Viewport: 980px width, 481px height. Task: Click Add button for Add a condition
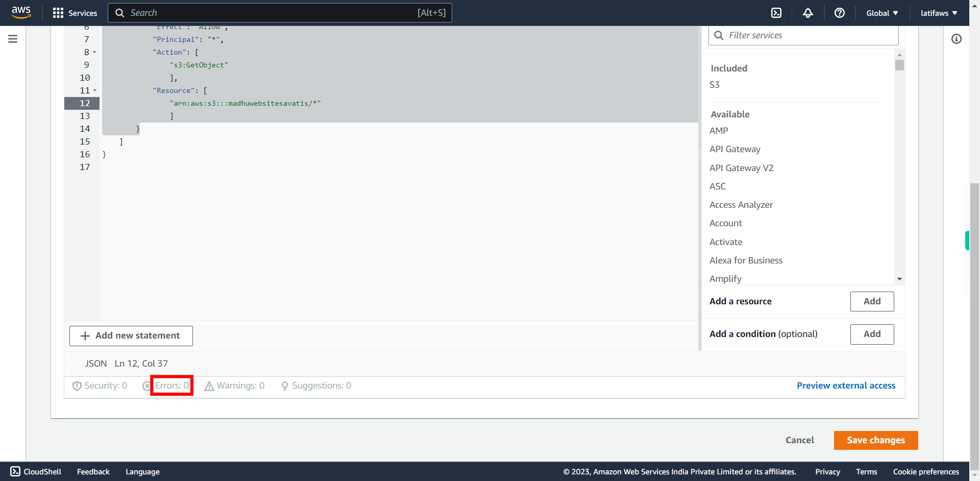pyautogui.click(x=872, y=334)
